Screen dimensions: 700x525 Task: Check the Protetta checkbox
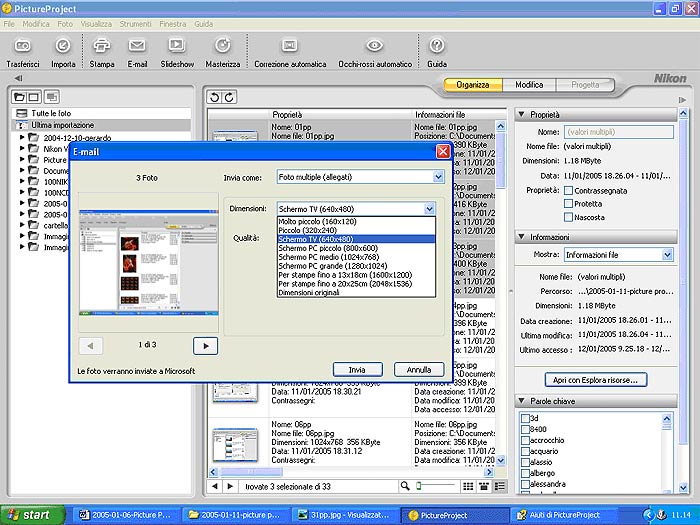(568, 204)
